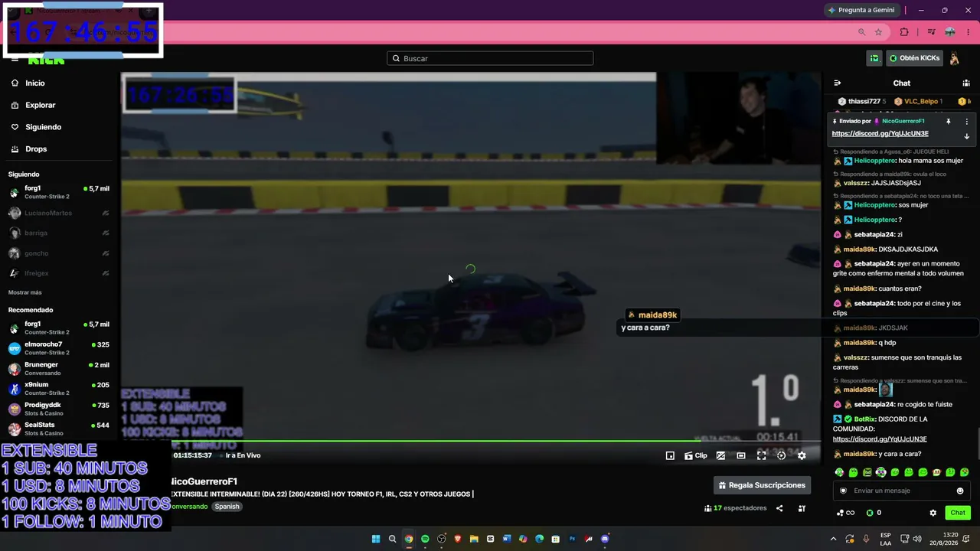Open the Windows Start menu

coord(376,539)
